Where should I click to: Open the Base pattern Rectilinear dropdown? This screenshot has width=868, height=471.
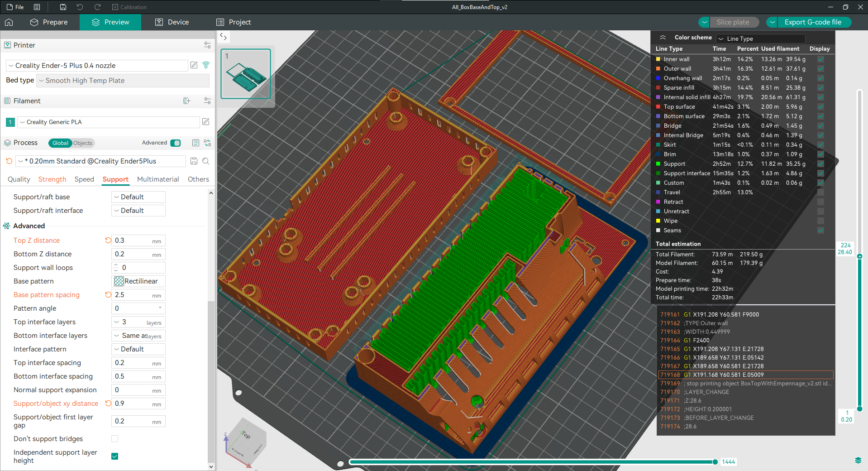point(138,281)
